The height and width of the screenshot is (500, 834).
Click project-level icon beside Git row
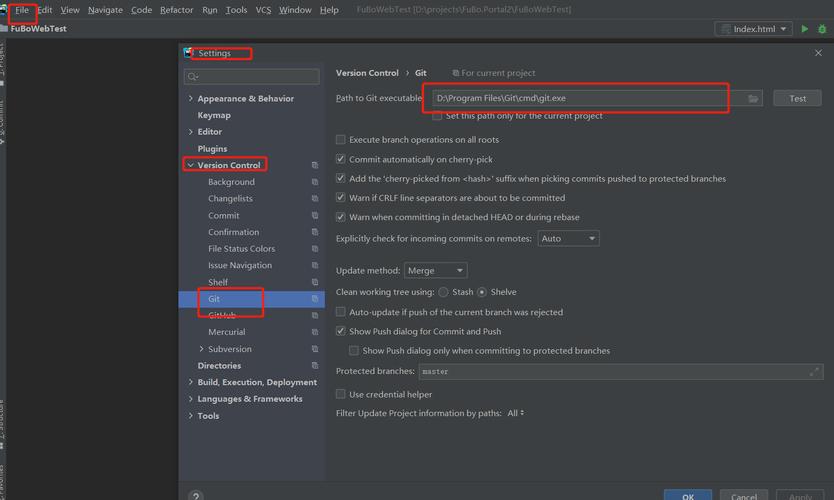(315, 299)
